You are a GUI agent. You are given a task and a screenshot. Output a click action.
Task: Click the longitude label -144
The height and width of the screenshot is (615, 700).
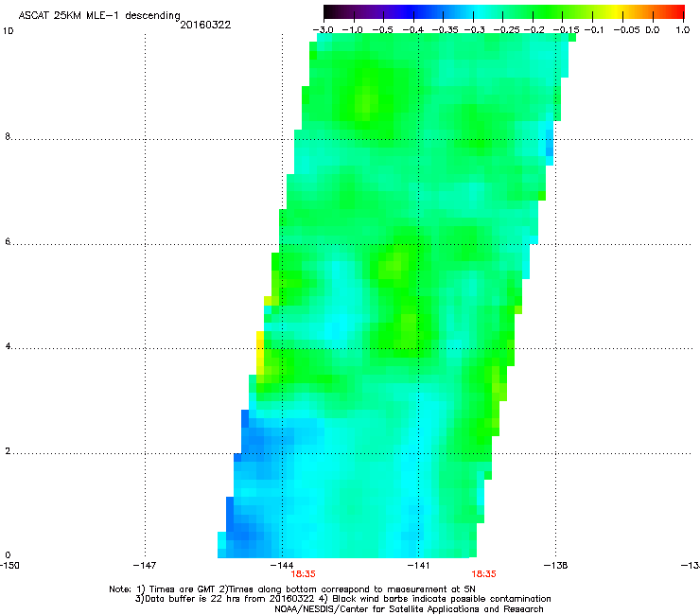pyautogui.click(x=282, y=566)
